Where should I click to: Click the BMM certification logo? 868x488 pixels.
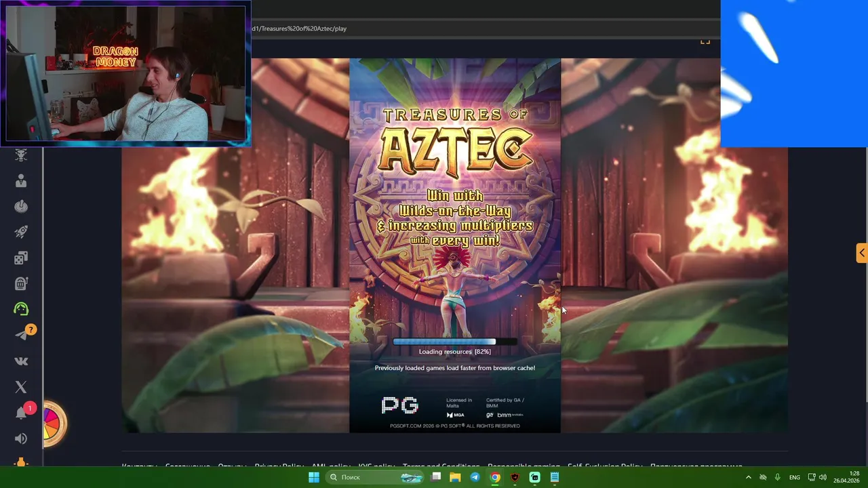(510, 415)
